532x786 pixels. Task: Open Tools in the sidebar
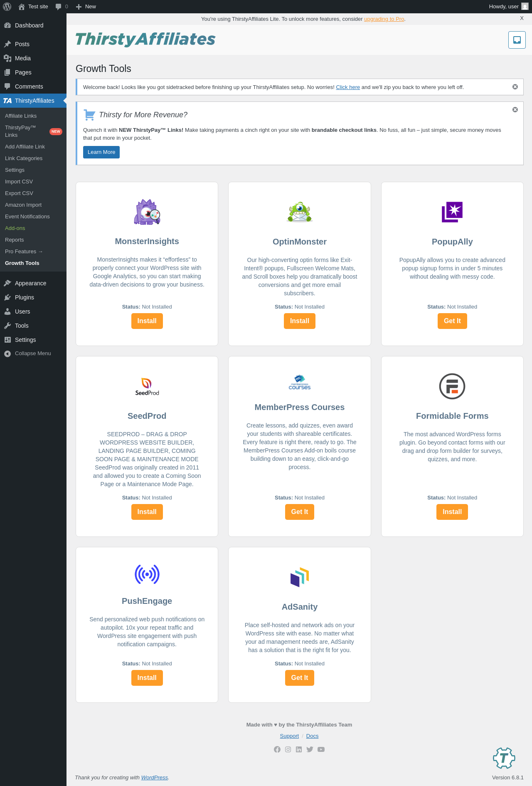tap(33, 326)
